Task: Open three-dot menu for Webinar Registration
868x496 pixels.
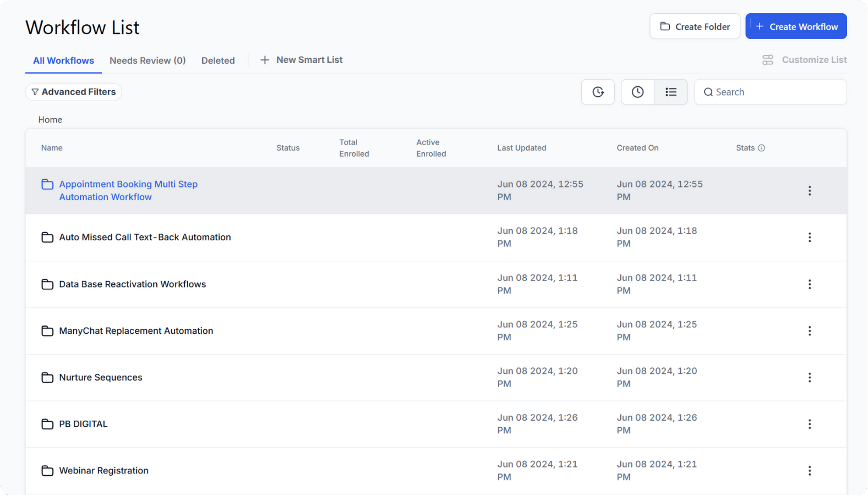Action: (809, 471)
